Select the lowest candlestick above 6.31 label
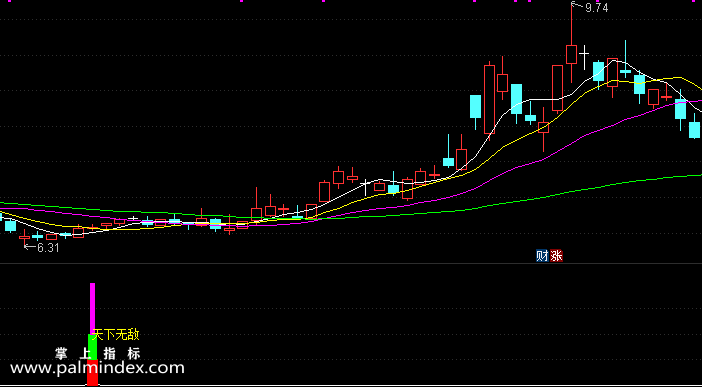Image resolution: width=702 pixels, height=387 pixels. click(24, 236)
